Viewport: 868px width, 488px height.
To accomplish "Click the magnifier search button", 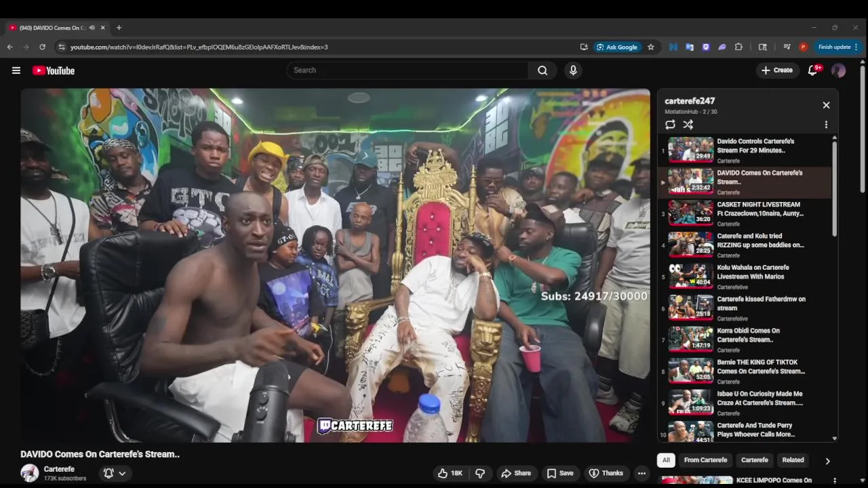I will [x=542, y=70].
